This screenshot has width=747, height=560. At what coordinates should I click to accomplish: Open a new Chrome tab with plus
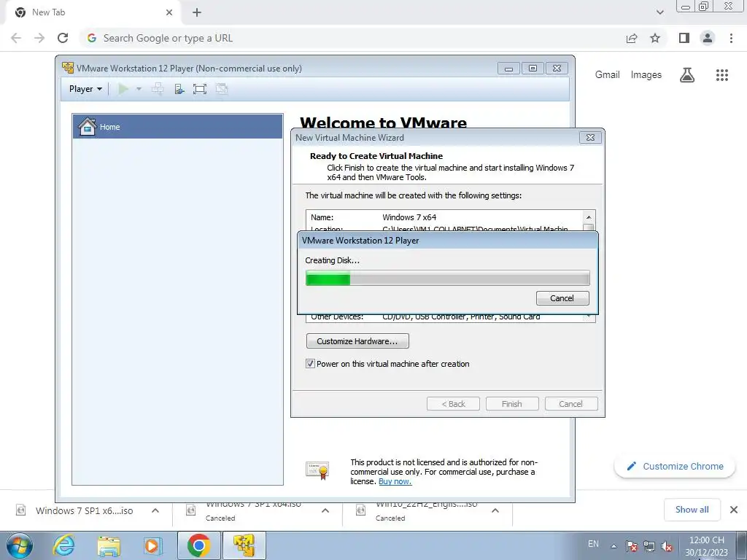click(x=197, y=12)
